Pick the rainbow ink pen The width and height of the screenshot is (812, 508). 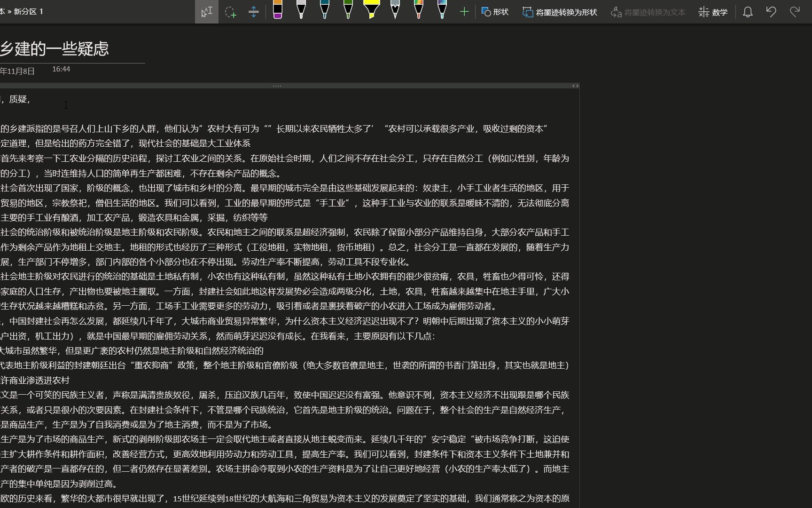coord(419,10)
